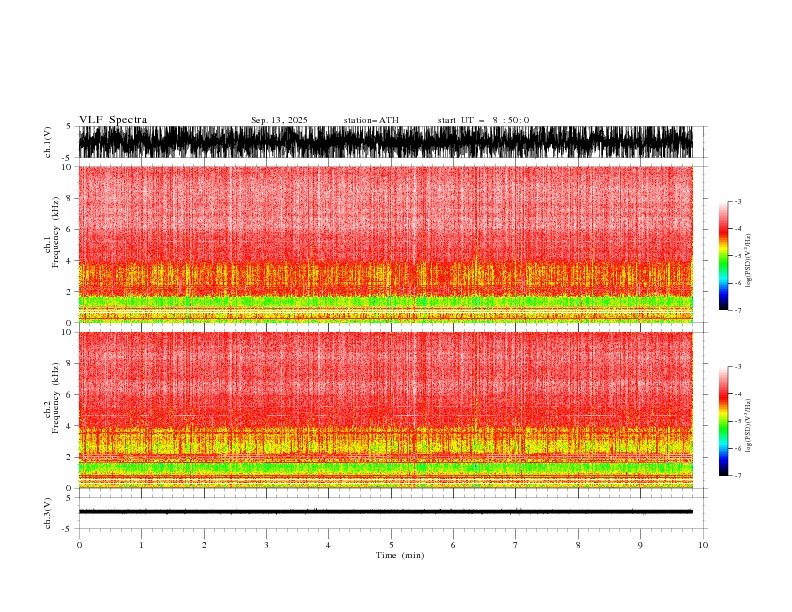Screen dimensions: 792x612
Task: Click the "start UT = 8 :50: 0" label
Action: [483, 120]
